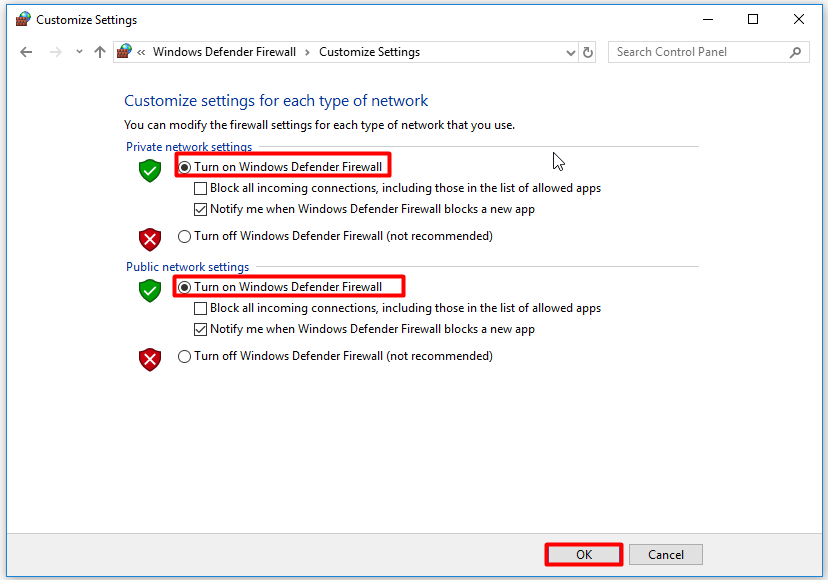Close the Customize Settings window

[799, 20]
